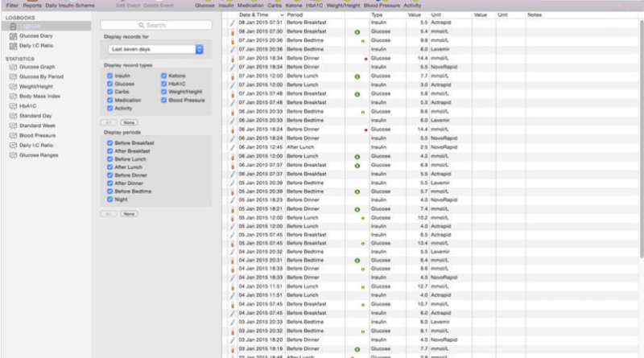
Task: Select Glucose Diary in the sidebar
Action: (x=35, y=36)
